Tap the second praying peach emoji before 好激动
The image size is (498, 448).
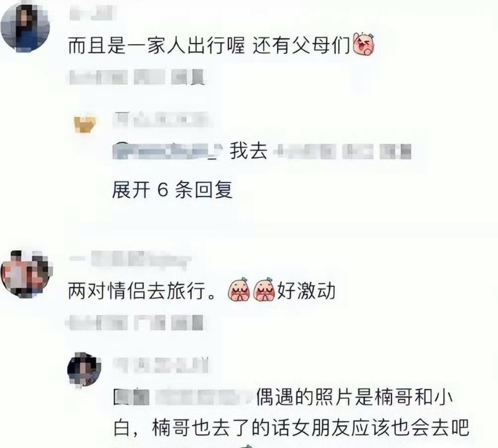click(x=264, y=289)
